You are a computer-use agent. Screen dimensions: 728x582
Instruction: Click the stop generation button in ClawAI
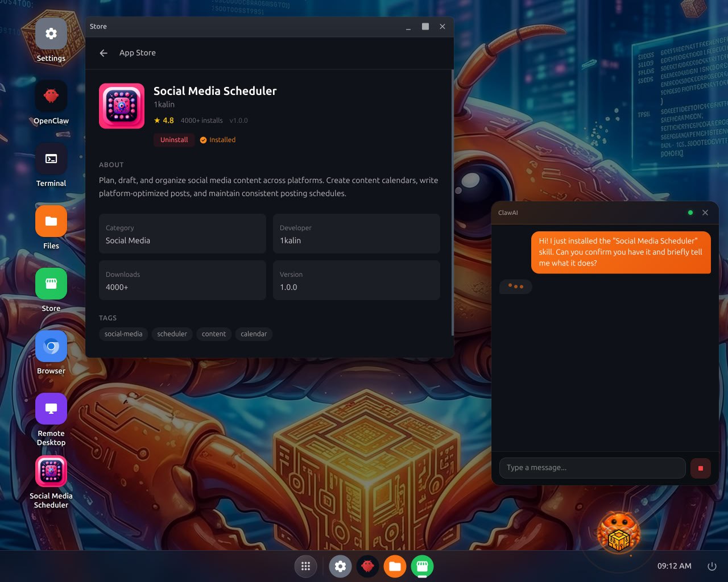tap(700, 468)
